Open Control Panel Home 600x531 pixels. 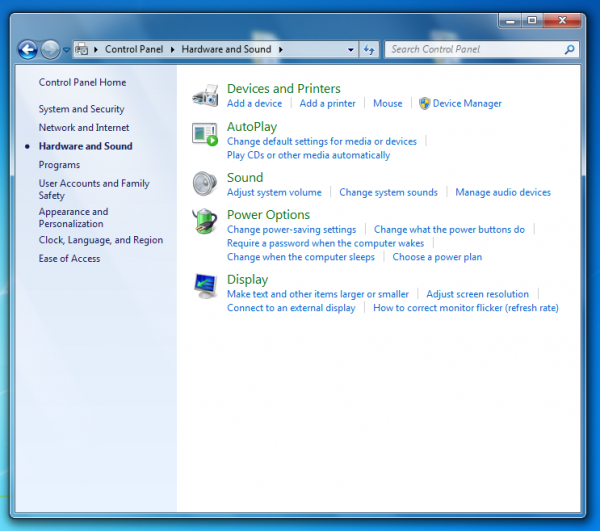82,82
